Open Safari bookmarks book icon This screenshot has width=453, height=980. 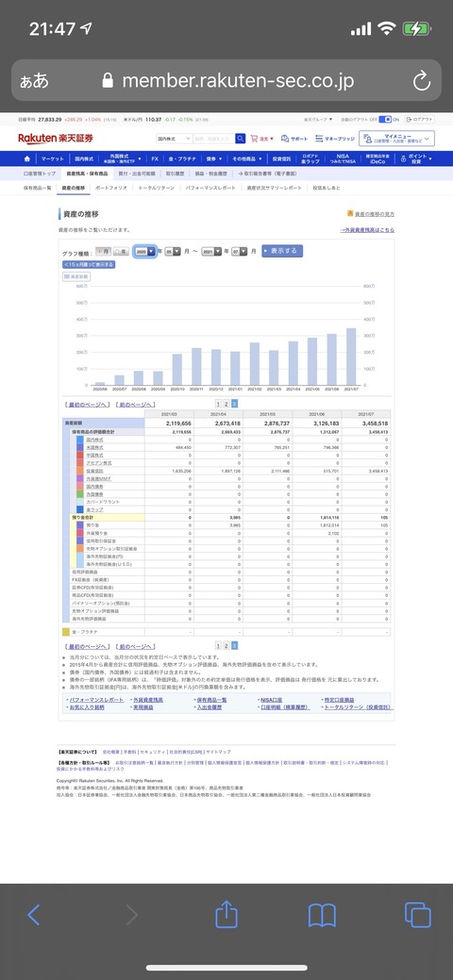(x=322, y=916)
